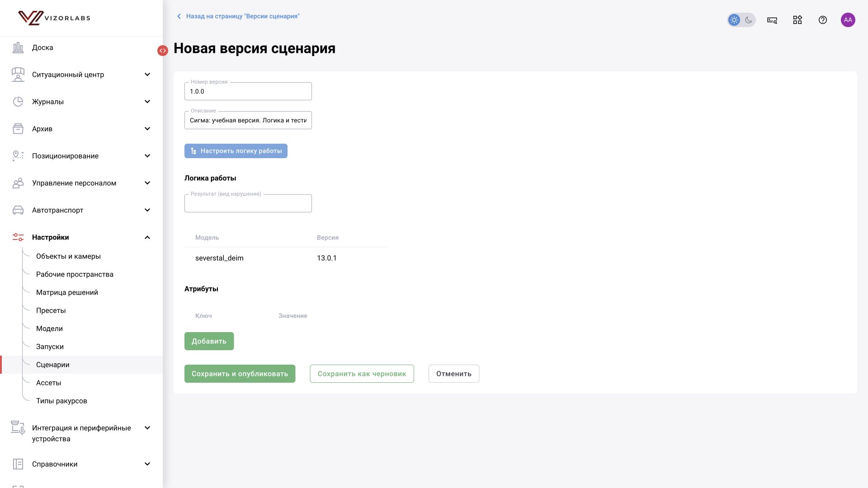
Task: Click the Настройки sliders icon
Action: click(x=18, y=237)
